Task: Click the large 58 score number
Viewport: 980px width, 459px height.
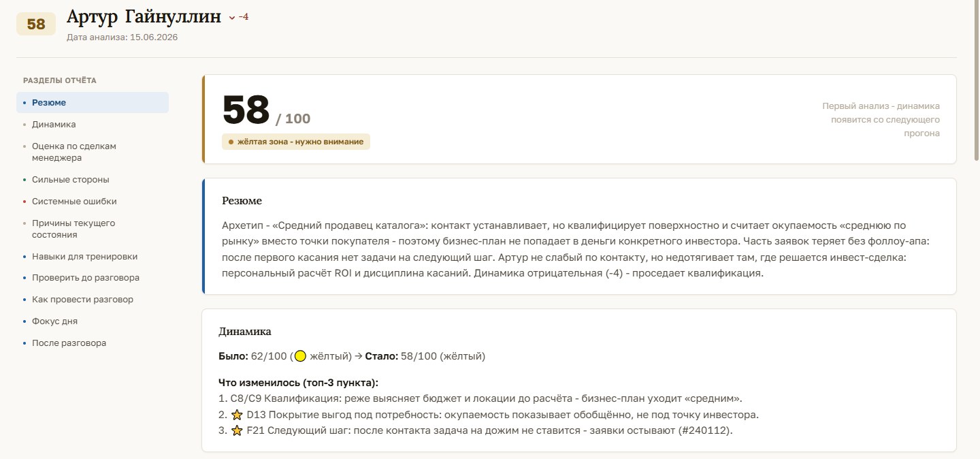Action: (x=246, y=110)
